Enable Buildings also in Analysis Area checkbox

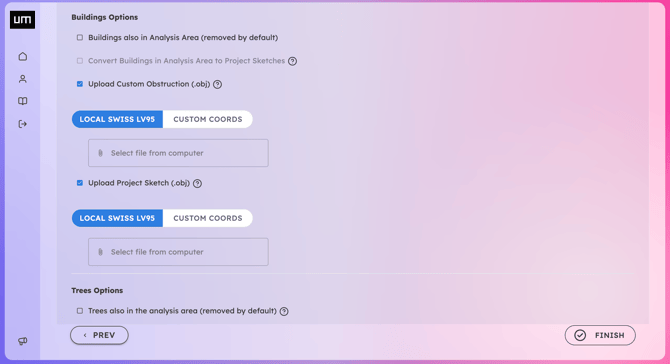pos(80,38)
